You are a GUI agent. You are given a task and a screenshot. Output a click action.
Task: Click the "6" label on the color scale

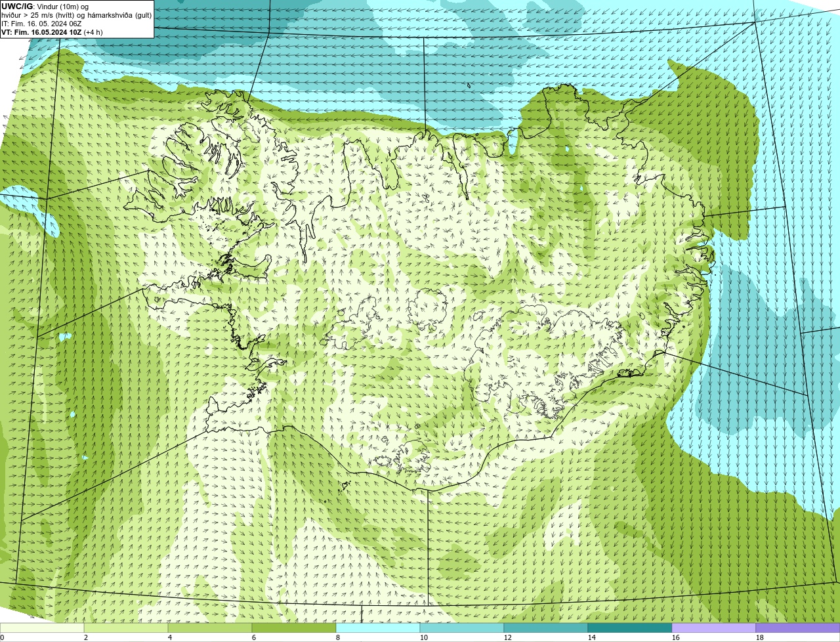[x=254, y=637]
